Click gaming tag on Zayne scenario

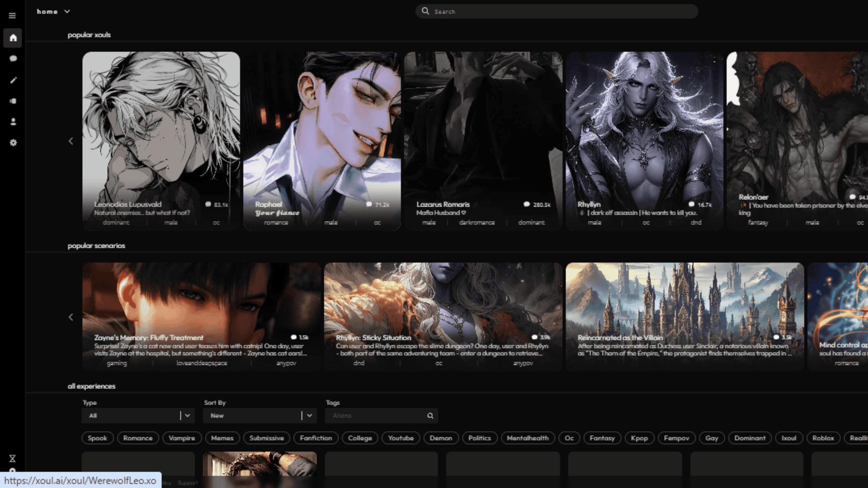[x=117, y=363]
